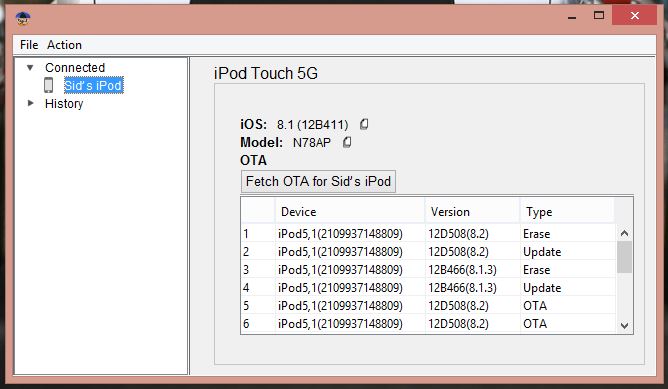Click the Erase type in row 1
This screenshot has width=668, height=389.
pos(568,233)
